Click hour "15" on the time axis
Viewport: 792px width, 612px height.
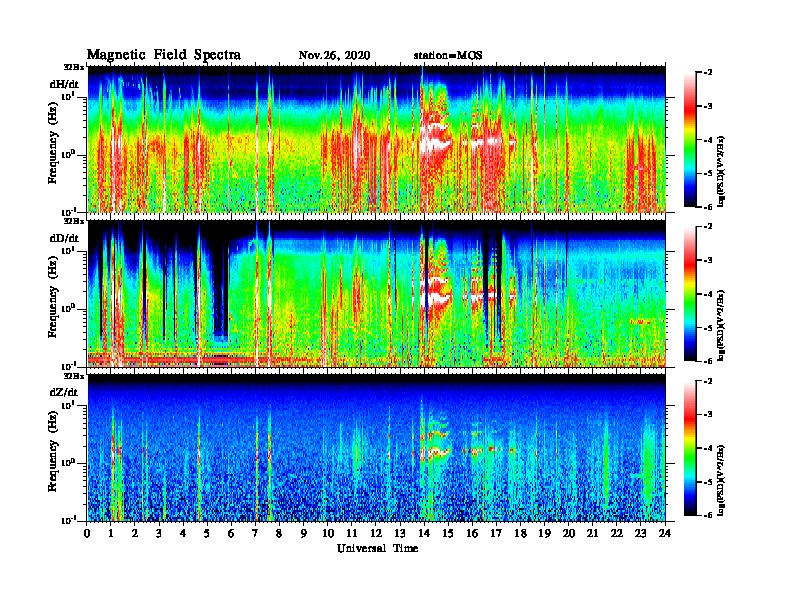pyautogui.click(x=448, y=533)
